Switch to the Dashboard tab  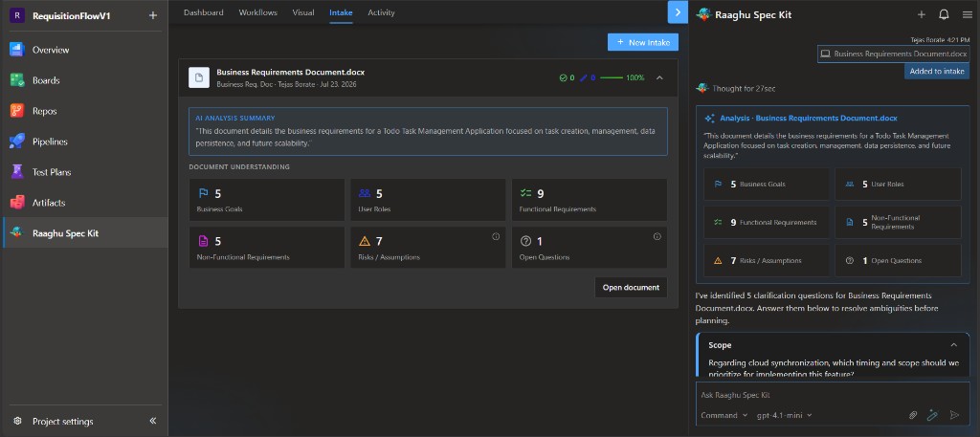tap(203, 12)
